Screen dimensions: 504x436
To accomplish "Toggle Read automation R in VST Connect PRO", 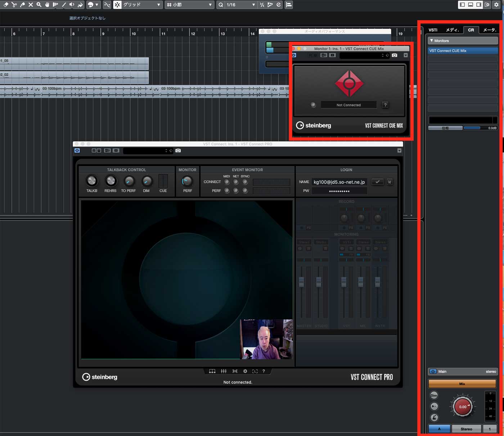I will 94,150.
